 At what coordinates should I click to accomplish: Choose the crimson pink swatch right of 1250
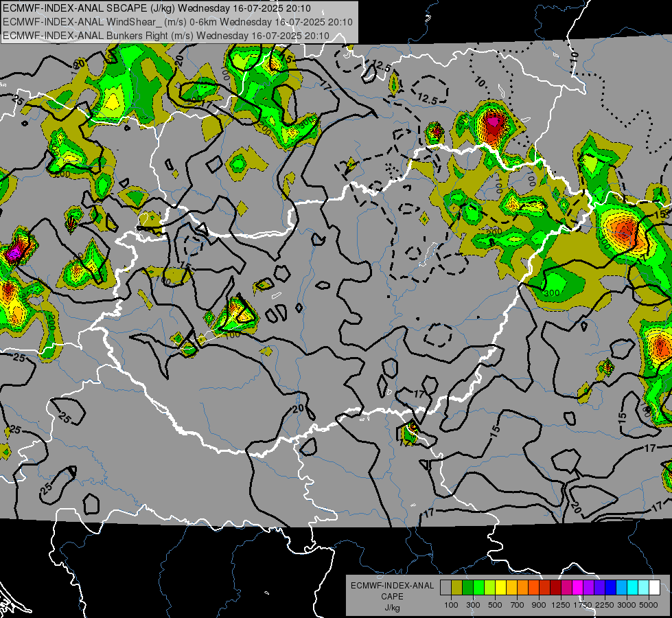point(566,588)
